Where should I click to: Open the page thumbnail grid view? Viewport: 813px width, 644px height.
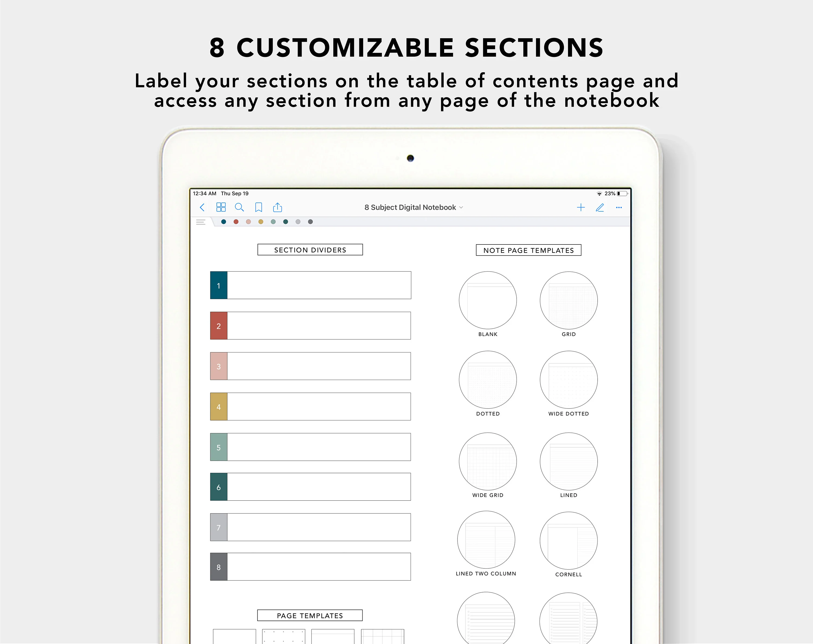click(x=221, y=207)
